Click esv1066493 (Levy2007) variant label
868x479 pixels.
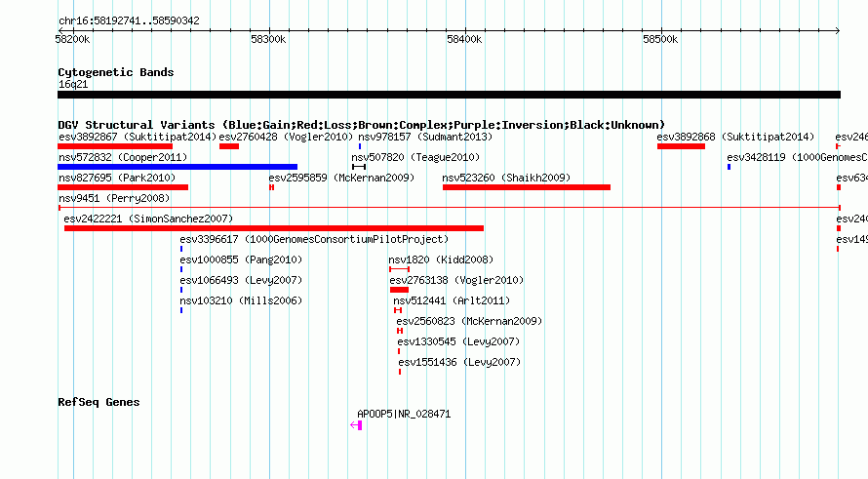(241, 280)
